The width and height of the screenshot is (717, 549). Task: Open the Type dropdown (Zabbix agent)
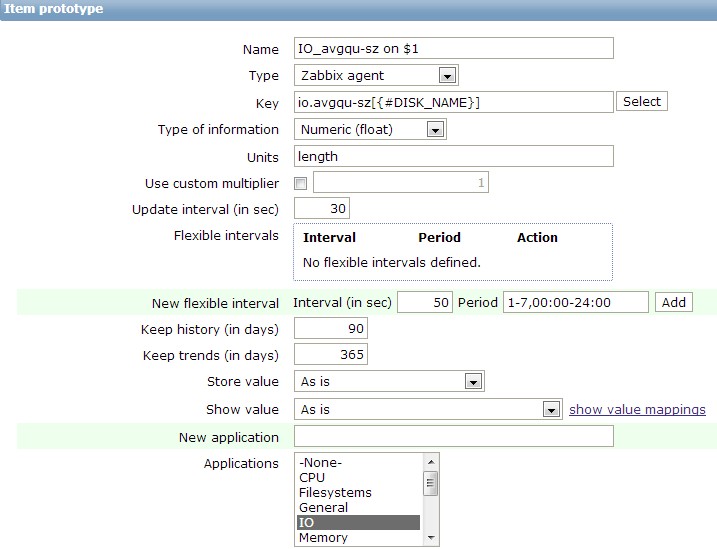(376, 75)
